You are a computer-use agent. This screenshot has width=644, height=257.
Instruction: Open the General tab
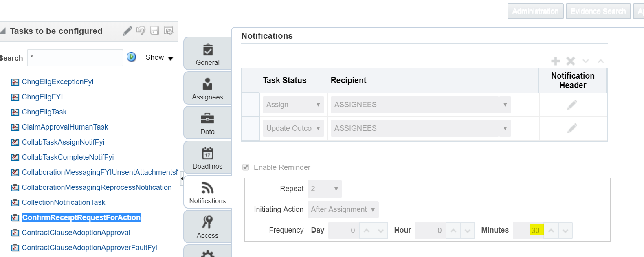point(208,53)
